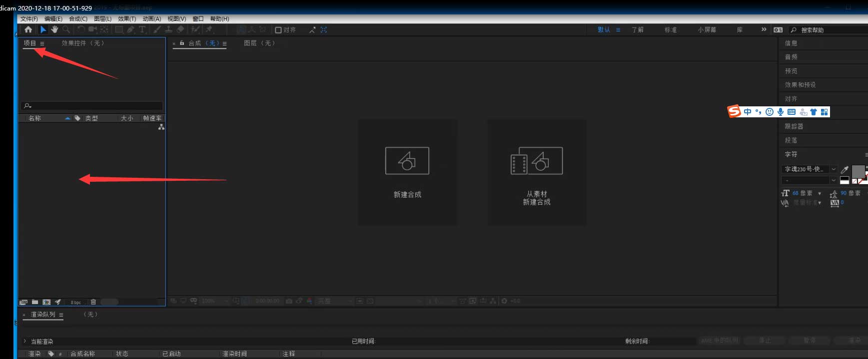Image resolution: width=868 pixels, height=359 pixels.
Task: Open the 合成 viewer panel menu
Action: coord(224,43)
